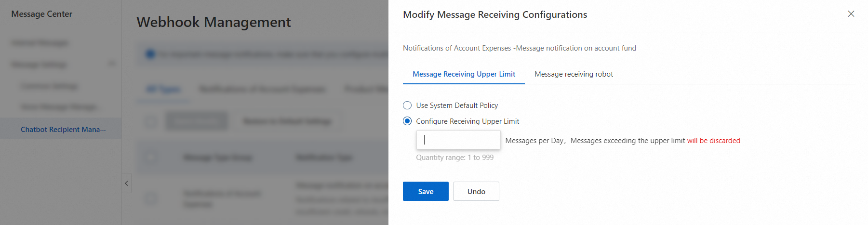Close the Modify Message Receiving Configurations panel

point(851,14)
